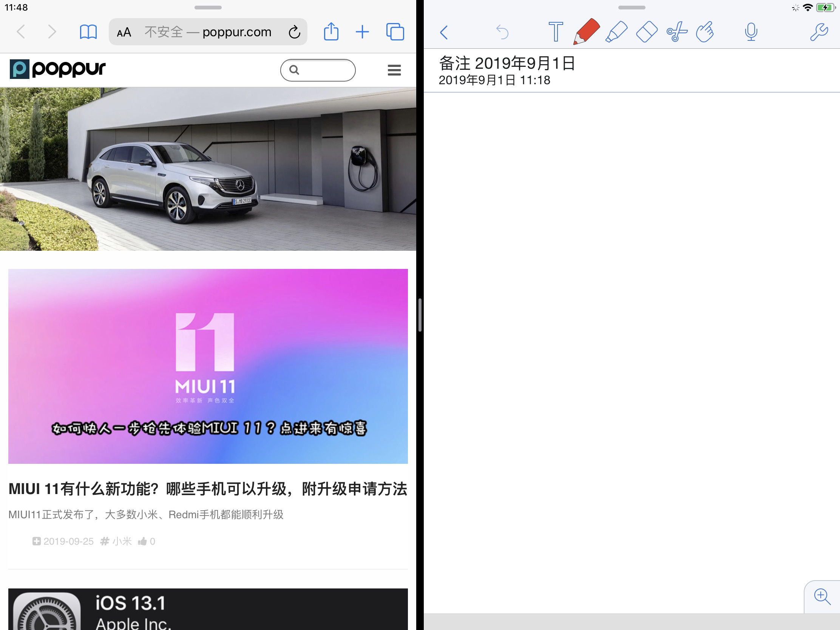This screenshot has height=630, width=840.
Task: Go back in Safari
Action: point(21,32)
